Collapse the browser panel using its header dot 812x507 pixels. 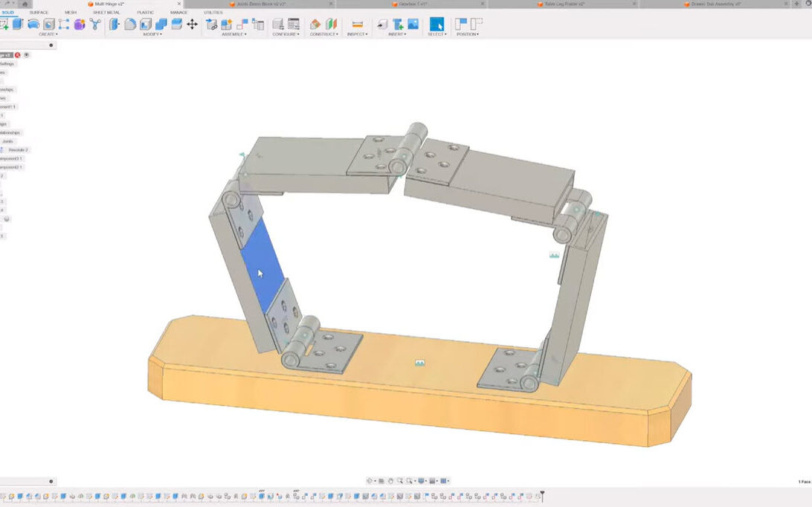click(51, 45)
